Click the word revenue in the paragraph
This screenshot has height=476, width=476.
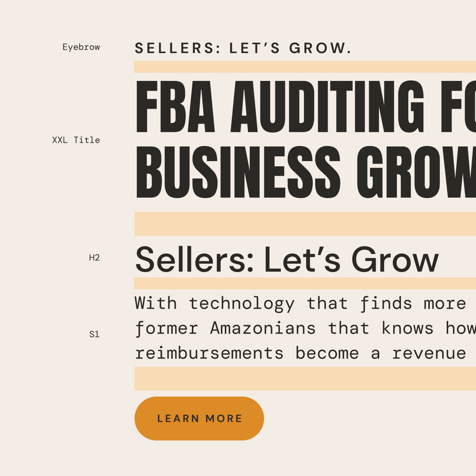[429, 353]
